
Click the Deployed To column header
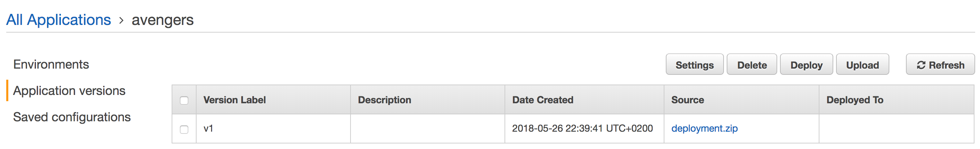click(x=855, y=100)
